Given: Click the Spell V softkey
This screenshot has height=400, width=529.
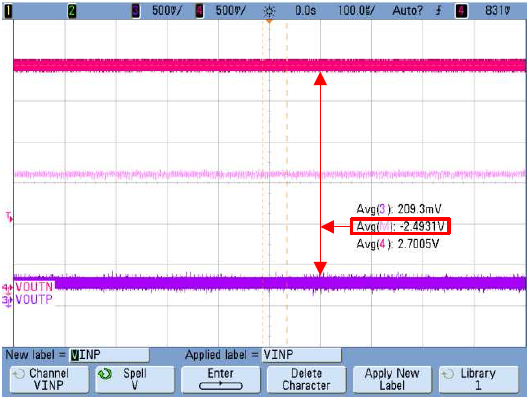Looking at the screenshot, I should (x=135, y=379).
